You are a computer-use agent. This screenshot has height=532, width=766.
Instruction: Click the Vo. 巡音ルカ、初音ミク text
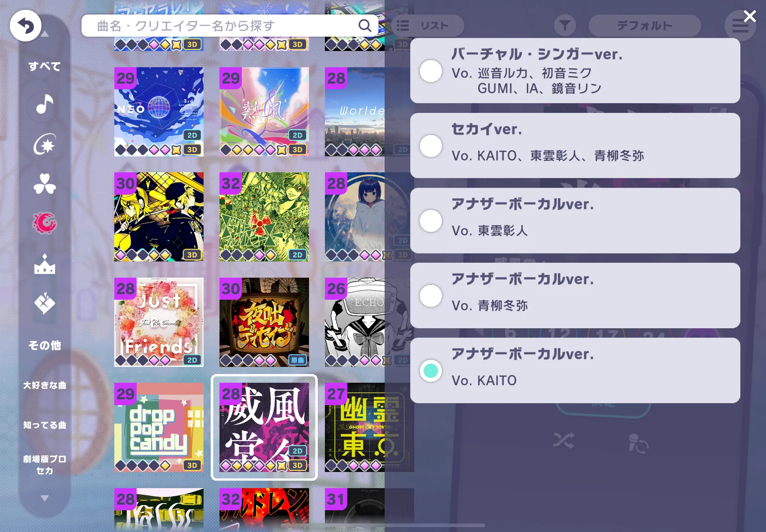coord(522,73)
